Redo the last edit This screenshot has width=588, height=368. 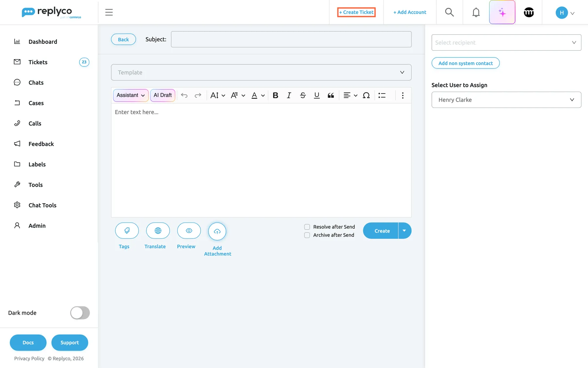point(198,95)
